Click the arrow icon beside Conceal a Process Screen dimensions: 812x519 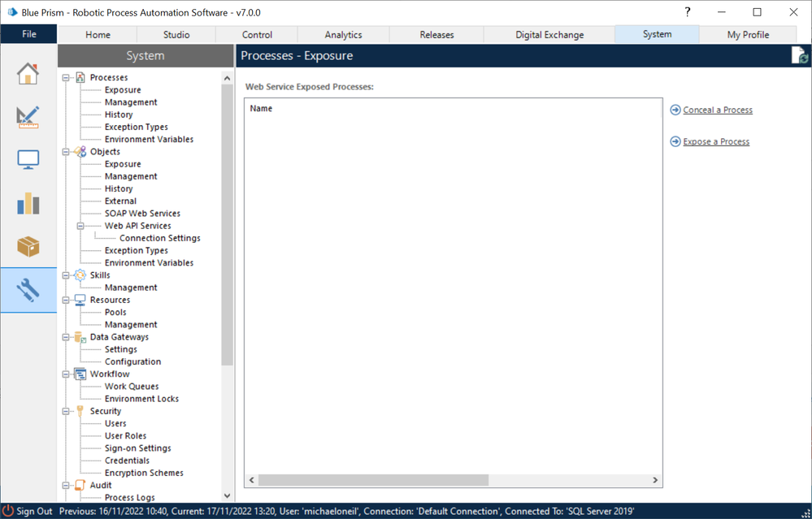(675, 110)
